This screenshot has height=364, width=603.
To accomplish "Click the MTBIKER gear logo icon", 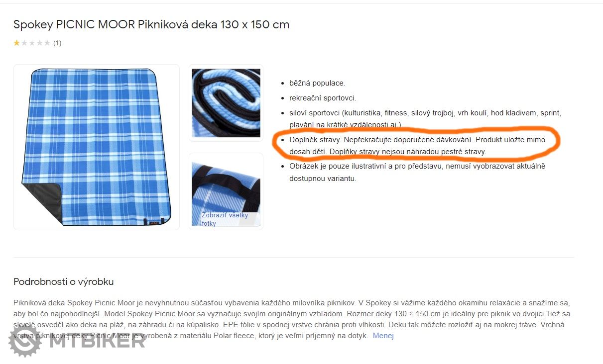I will click(x=25, y=341).
